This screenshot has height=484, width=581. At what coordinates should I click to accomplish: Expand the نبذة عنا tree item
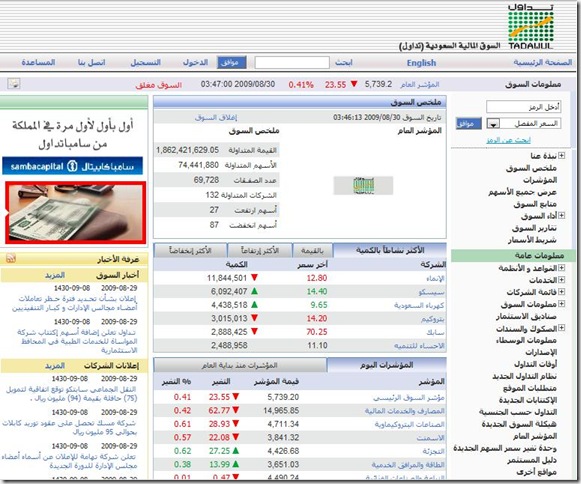[x=561, y=156]
